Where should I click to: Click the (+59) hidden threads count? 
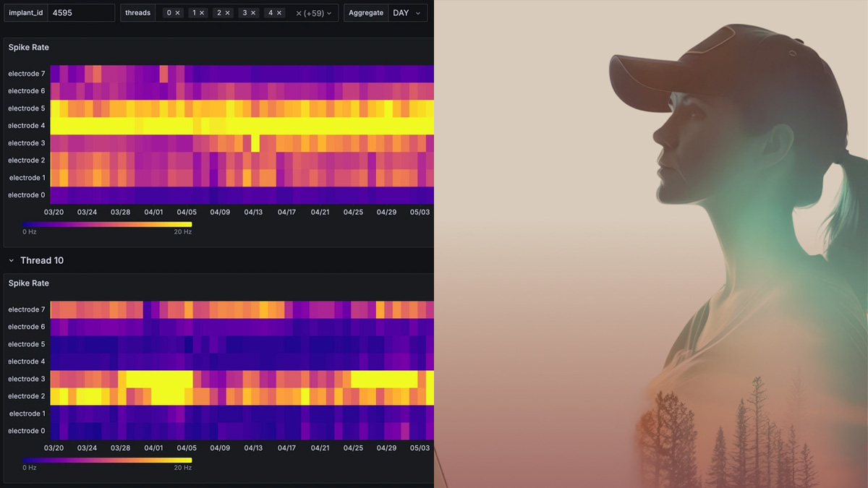315,13
